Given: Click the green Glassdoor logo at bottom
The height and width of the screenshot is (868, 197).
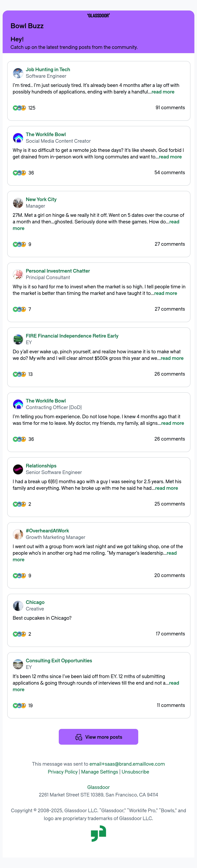Looking at the screenshot, I should click(x=98, y=834).
